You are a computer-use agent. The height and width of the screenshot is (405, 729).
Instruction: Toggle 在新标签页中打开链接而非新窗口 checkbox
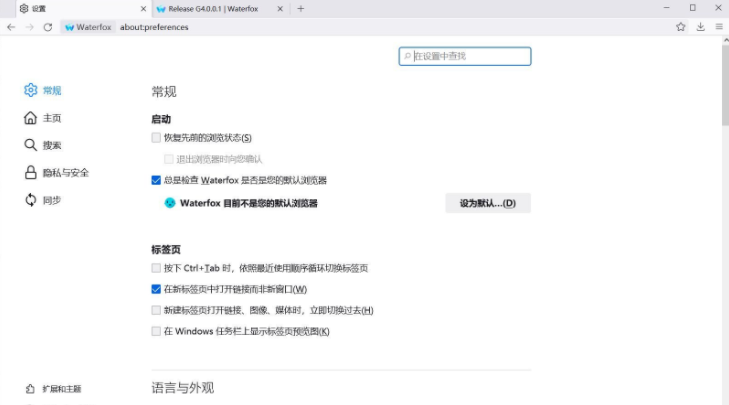point(156,289)
